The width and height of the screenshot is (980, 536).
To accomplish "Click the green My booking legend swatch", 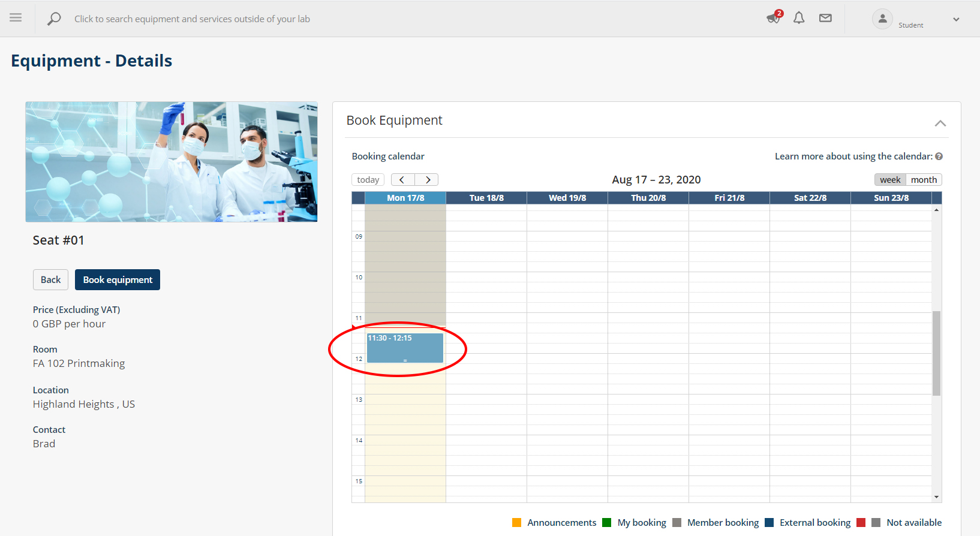I will (x=606, y=522).
